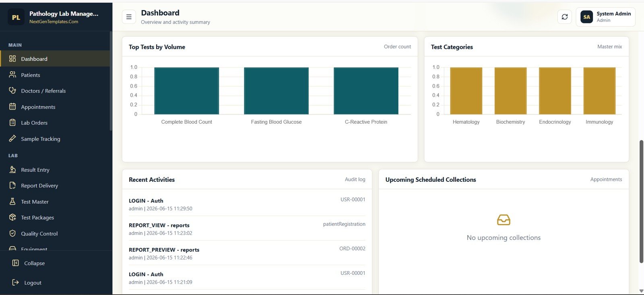This screenshot has width=644, height=295.
Task: Click the Collapse sidebar button
Action: click(56, 263)
